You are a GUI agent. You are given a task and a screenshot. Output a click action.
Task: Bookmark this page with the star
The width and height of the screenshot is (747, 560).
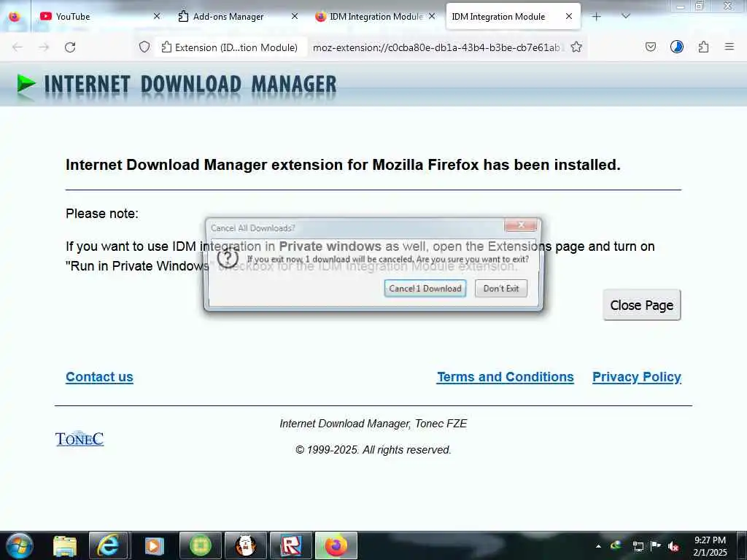(x=576, y=47)
